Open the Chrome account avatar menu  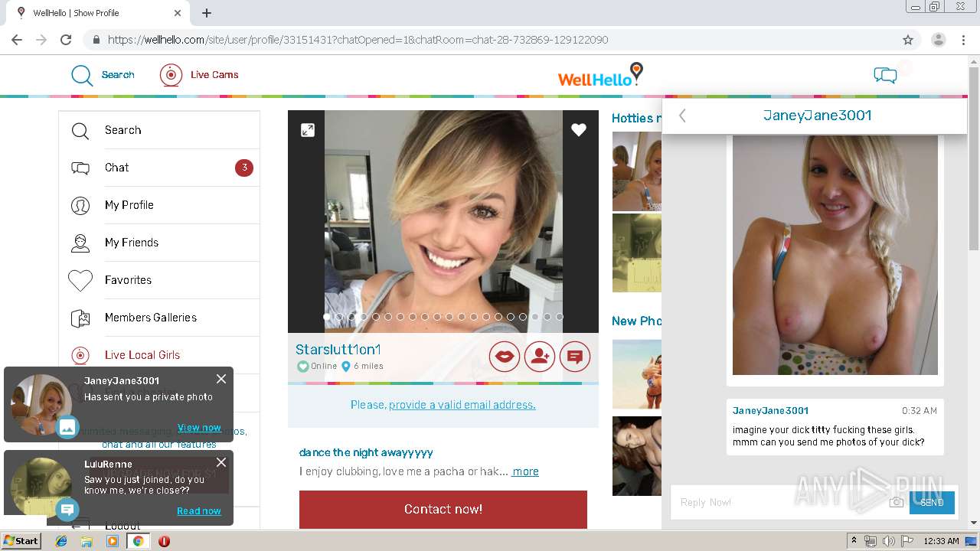(x=939, y=40)
